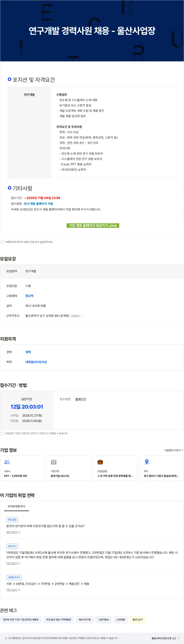The height and width of the screenshot is (644, 184).
Task: Click the 대학원(석사)이상 education link
Action: 36,362
